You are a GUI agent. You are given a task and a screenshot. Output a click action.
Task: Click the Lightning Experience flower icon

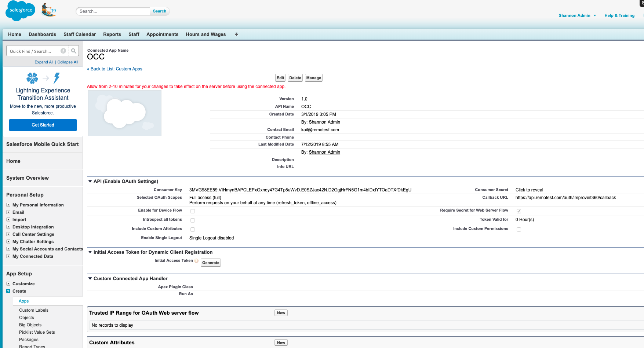[x=32, y=78]
